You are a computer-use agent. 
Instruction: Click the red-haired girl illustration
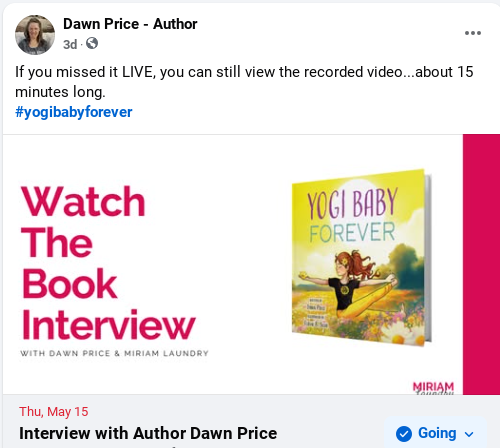350,285
